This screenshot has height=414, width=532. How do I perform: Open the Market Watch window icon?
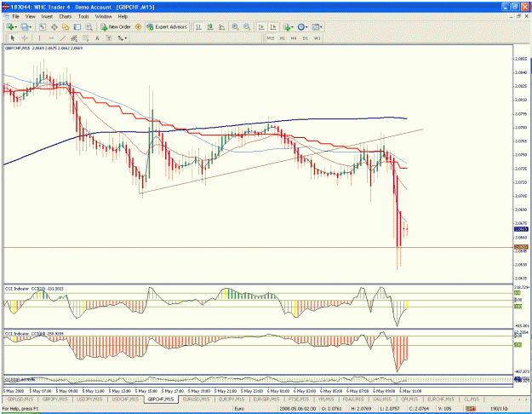tap(43, 26)
